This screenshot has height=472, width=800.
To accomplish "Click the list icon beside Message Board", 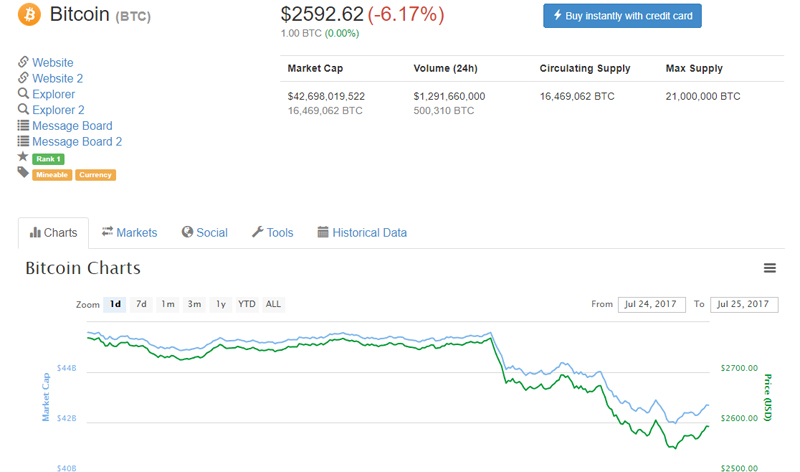I will pyautogui.click(x=23, y=125).
